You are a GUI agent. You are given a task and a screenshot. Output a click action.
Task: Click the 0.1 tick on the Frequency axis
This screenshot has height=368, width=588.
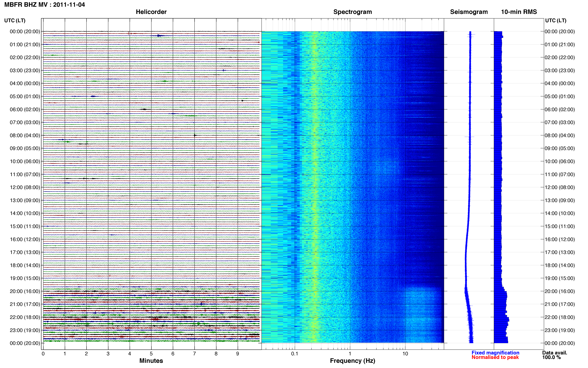[x=295, y=354]
